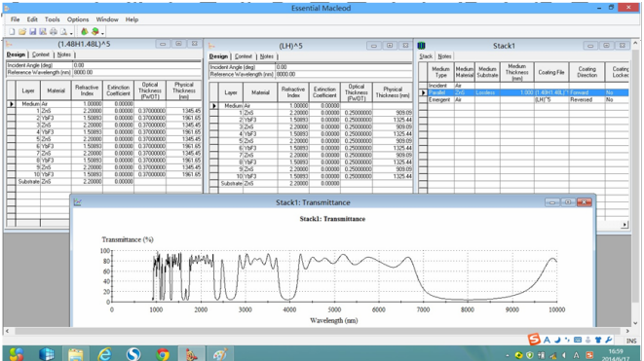Click the (1.48H1.48L)^5 window design icon

[x=10, y=44]
